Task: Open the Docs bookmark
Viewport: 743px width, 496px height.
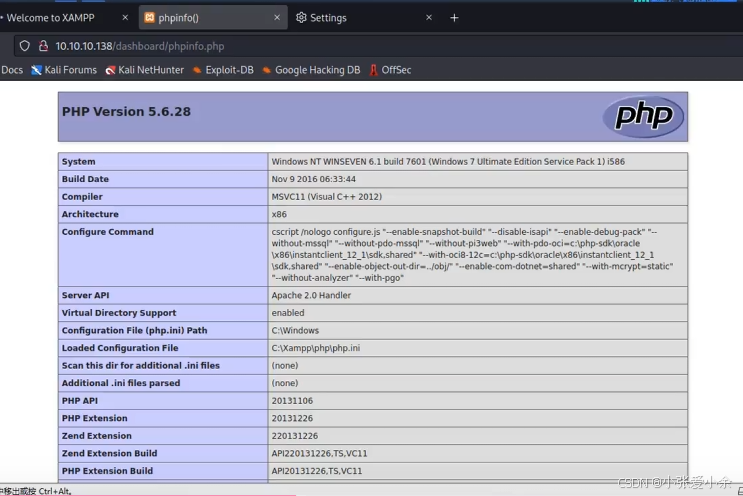Action: pyautogui.click(x=12, y=70)
